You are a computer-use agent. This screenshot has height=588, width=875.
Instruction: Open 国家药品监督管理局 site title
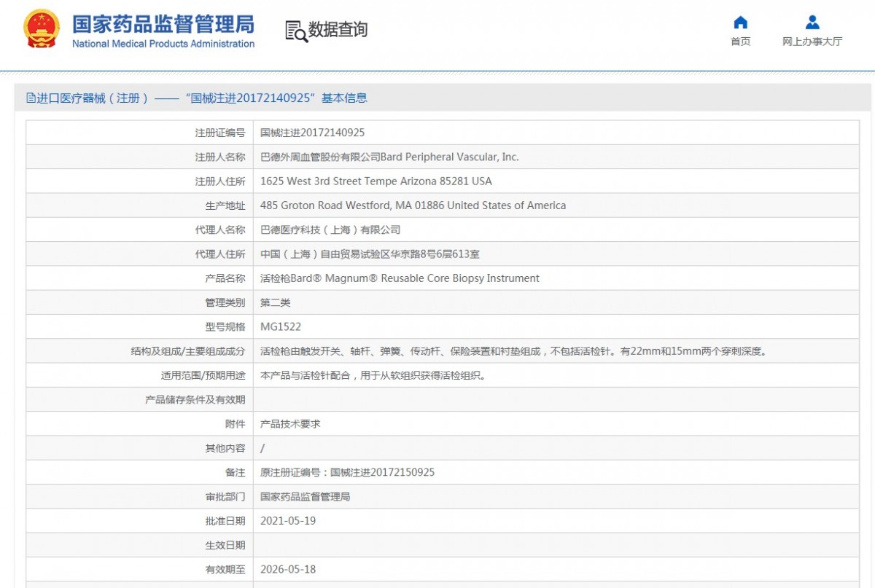(x=163, y=24)
